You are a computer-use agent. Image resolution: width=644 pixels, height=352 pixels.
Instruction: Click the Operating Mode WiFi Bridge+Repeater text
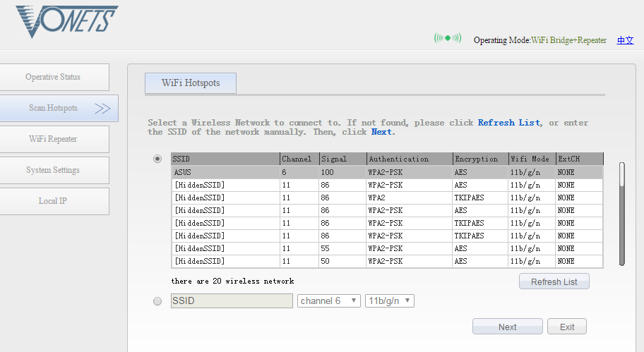(x=540, y=40)
